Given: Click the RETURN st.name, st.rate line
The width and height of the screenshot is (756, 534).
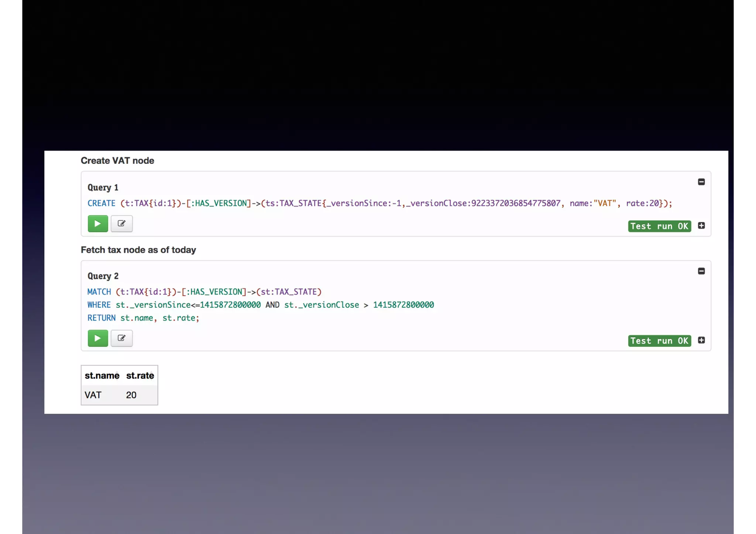Looking at the screenshot, I should (143, 318).
